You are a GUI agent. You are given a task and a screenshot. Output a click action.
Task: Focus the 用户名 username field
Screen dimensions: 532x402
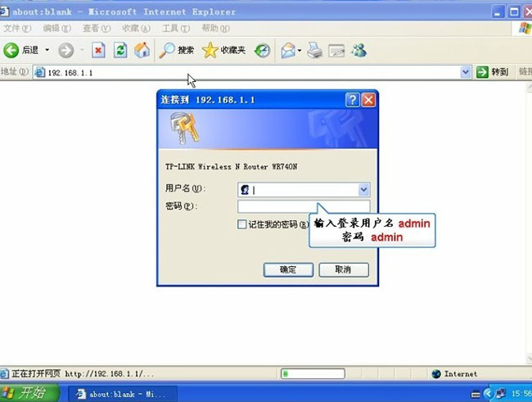pos(304,190)
